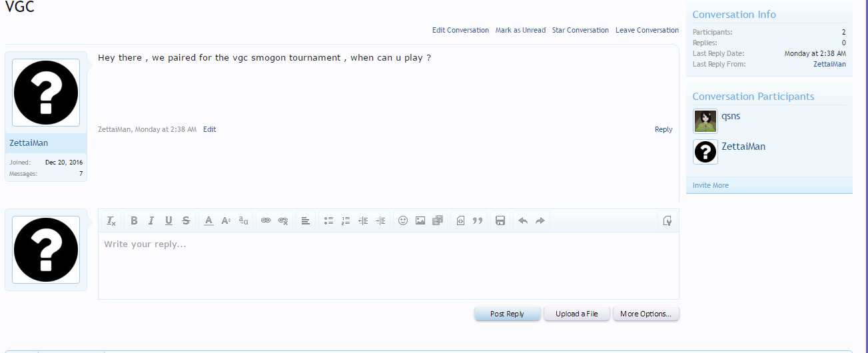The width and height of the screenshot is (868, 353).
Task: Open the Leave Conversation link
Action: point(647,30)
